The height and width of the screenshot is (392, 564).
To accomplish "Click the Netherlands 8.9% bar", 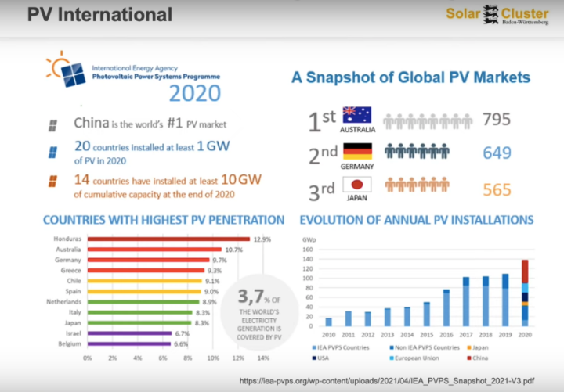I will 143,302.
